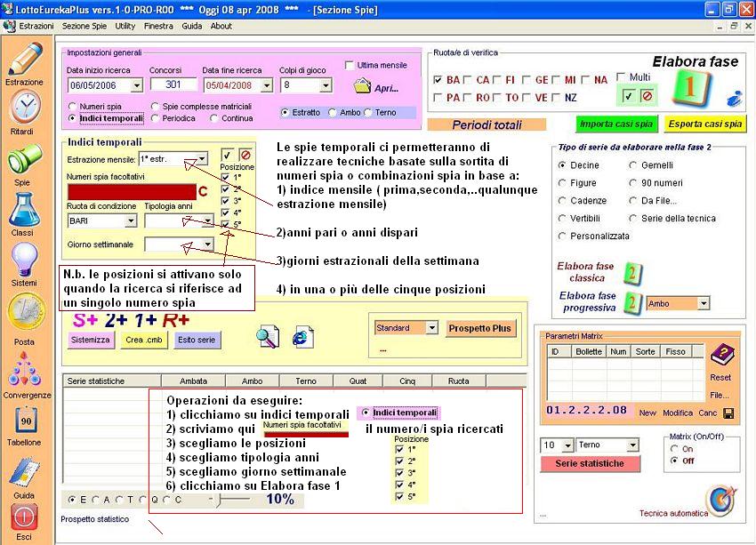Open the About menu
Screen dimensions: 756x545
click(221, 26)
